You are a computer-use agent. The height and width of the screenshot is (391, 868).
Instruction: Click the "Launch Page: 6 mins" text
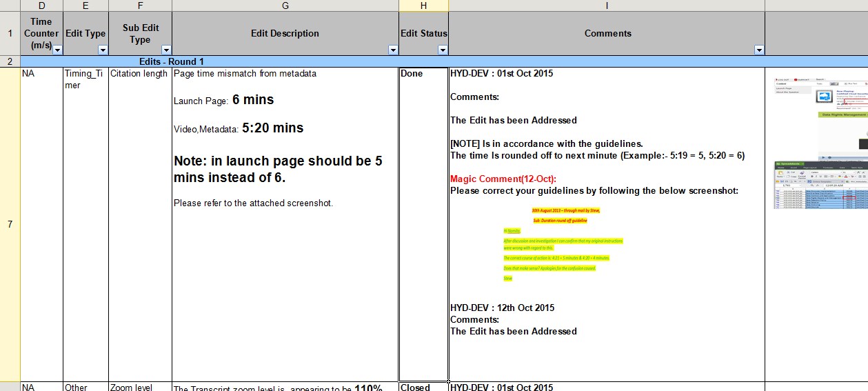tap(223, 100)
